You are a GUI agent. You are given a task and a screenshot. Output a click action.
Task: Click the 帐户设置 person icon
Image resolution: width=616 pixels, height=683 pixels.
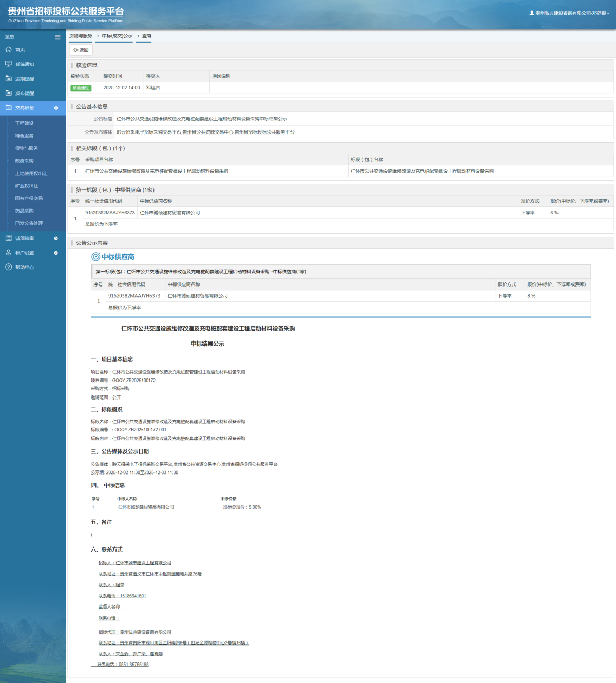[8, 253]
